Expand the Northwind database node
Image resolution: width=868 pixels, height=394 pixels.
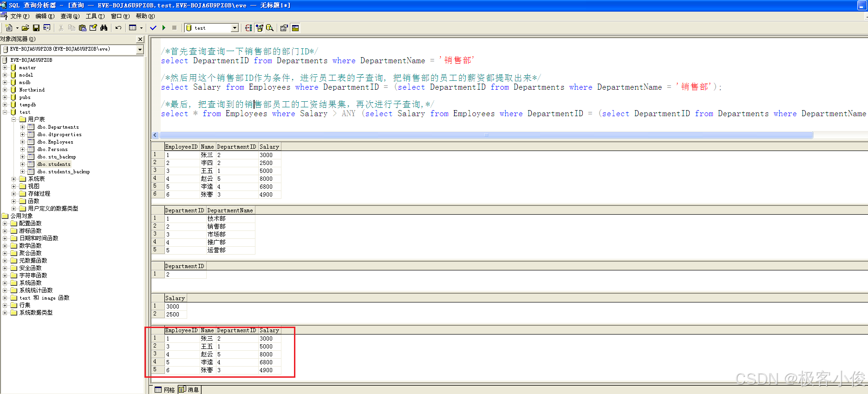click(5, 90)
